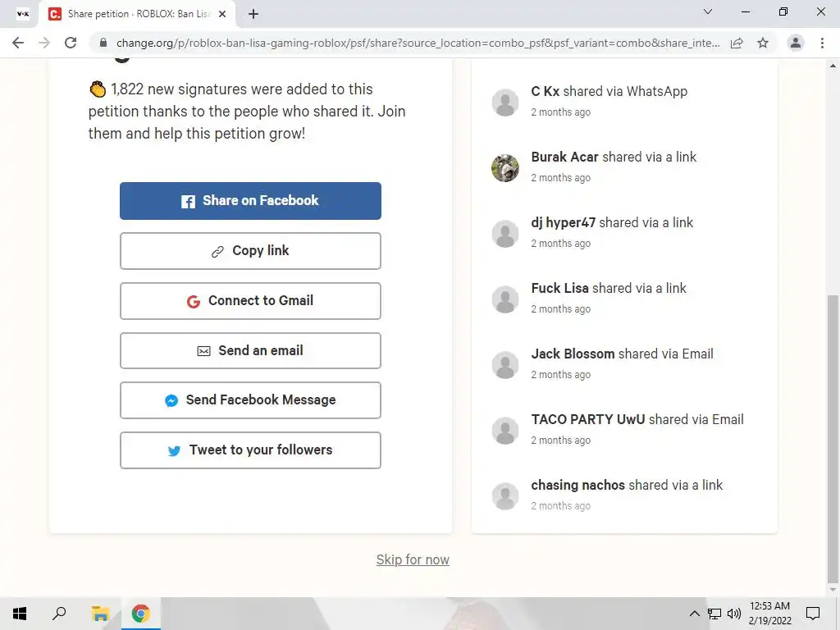Bookmark this page with star icon

point(763,43)
